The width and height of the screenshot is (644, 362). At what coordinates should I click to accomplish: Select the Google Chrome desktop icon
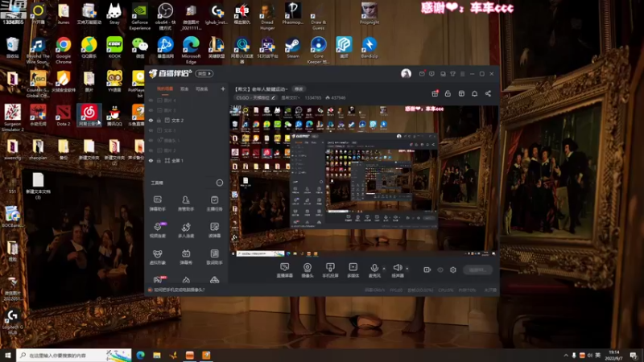[64, 50]
